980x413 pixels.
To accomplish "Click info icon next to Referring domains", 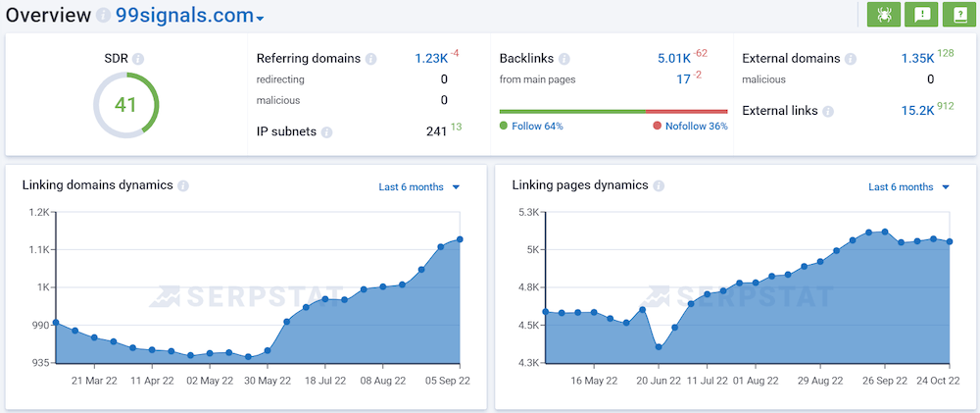I will click(x=370, y=59).
